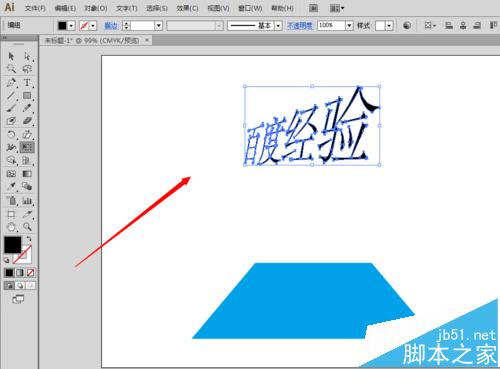Open the 对象(O) menu
The height and width of the screenshot is (369, 500).
point(96,8)
